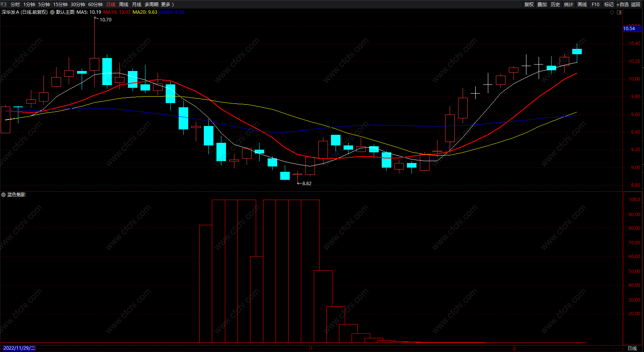Screen dimensions: 644x352
Task: Click the 深华发A (日线.前复权) title
Action: (25, 12)
